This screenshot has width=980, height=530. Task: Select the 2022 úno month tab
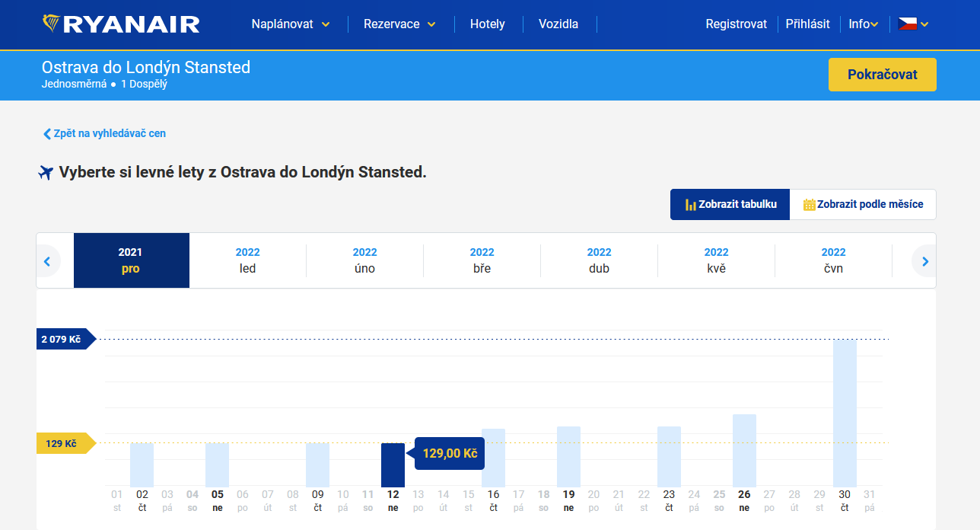(x=365, y=260)
